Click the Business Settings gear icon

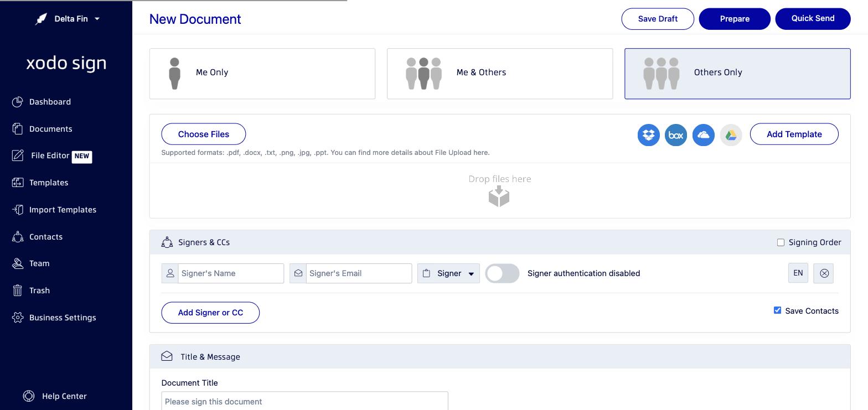click(x=18, y=318)
